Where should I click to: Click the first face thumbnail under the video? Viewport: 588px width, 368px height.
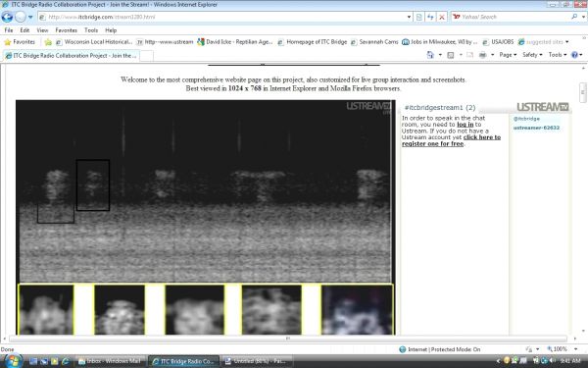46,310
